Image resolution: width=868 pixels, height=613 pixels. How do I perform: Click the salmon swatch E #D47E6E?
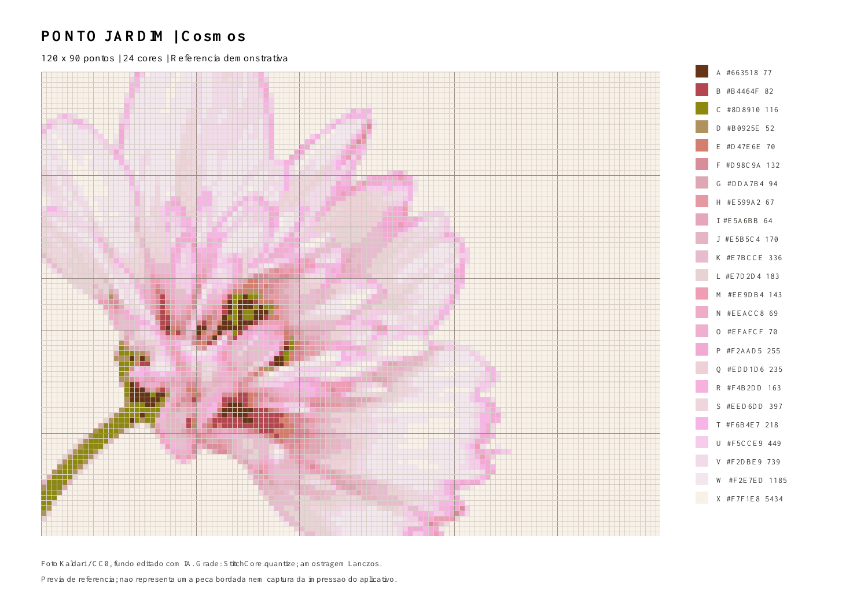coord(702,145)
